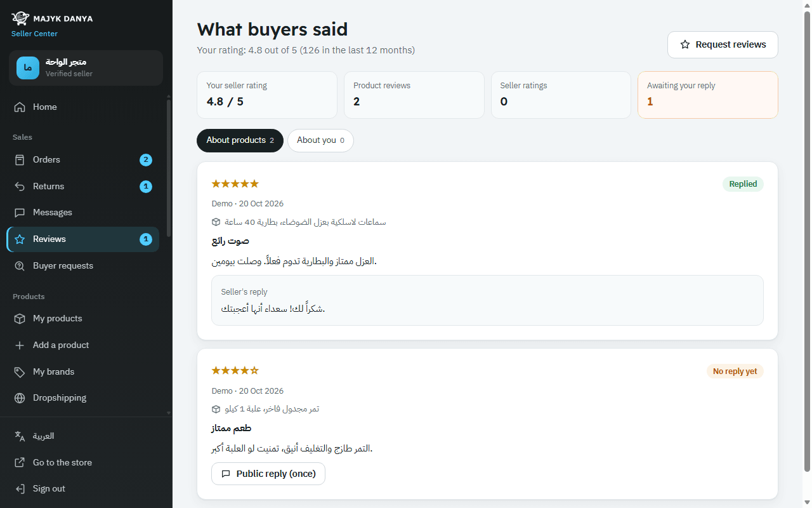Click the No reply yet badge
Screen dimensions: 812x508
(x=735, y=371)
